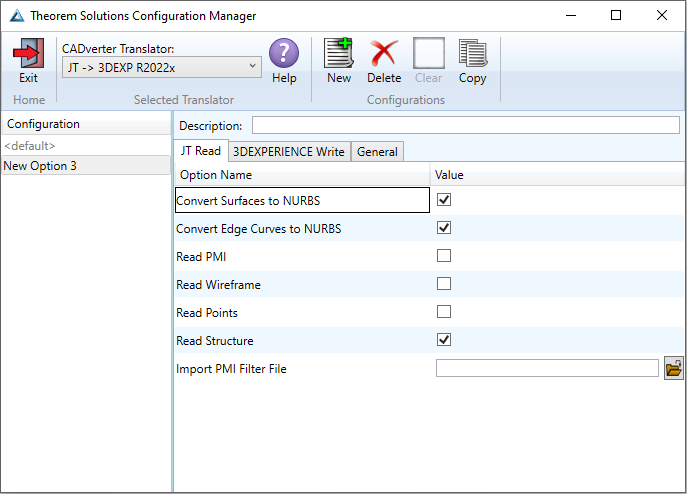This screenshot has width=687, height=494.
Task: Open the CADverter Translator dropdown
Action: click(162, 68)
